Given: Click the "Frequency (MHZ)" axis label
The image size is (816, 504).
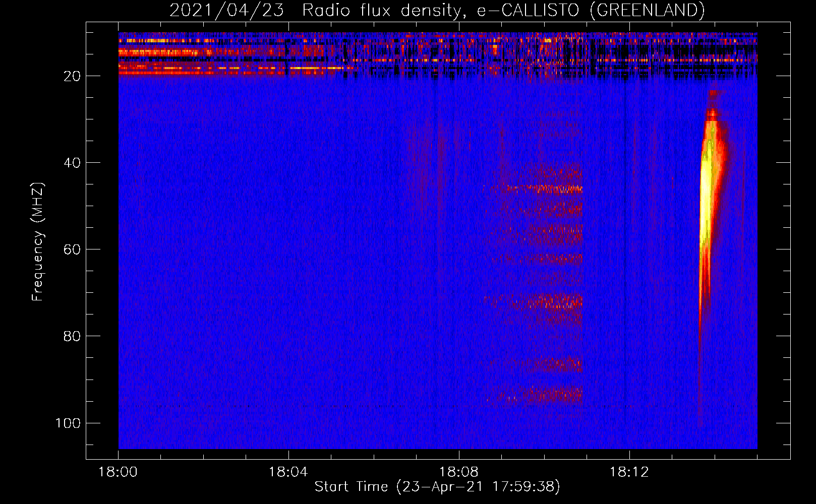Looking at the screenshot, I should (37, 242).
